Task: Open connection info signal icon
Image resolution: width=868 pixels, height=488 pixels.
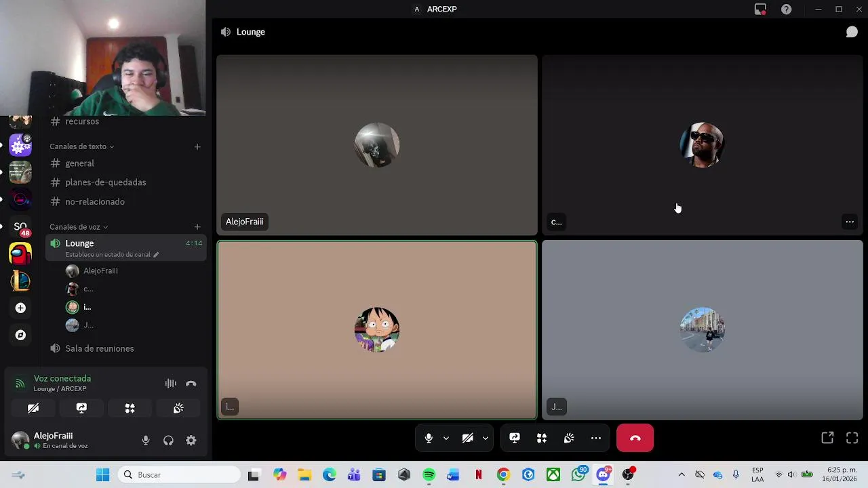Action: coord(20,384)
